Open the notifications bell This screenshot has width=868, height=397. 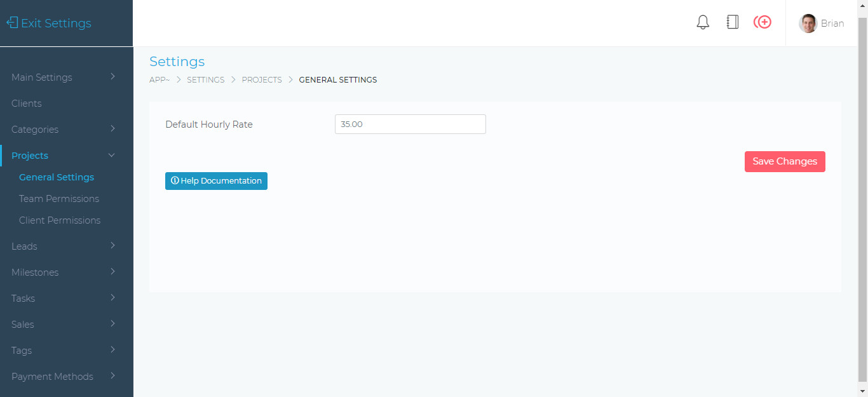[703, 22]
